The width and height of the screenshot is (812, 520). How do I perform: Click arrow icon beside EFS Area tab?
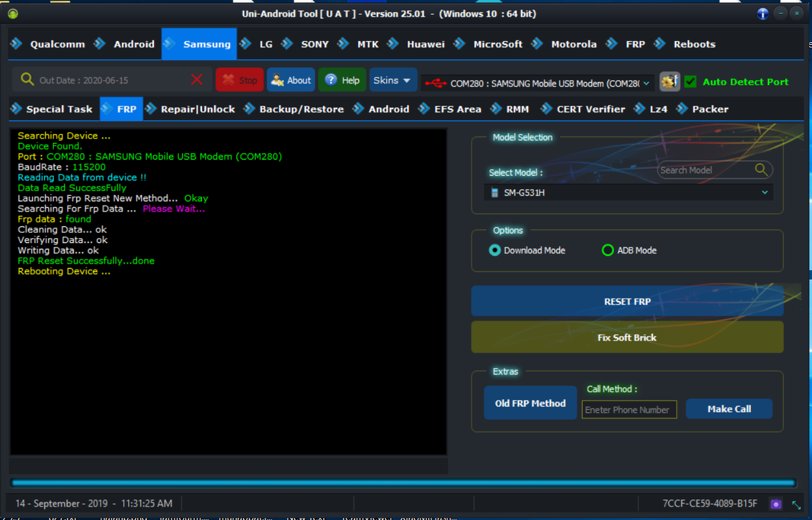(x=424, y=109)
